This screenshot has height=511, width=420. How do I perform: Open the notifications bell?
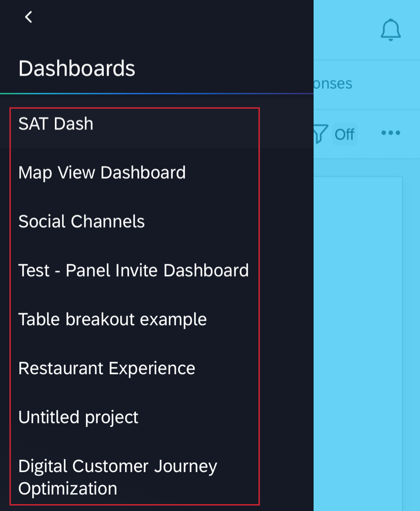[390, 30]
